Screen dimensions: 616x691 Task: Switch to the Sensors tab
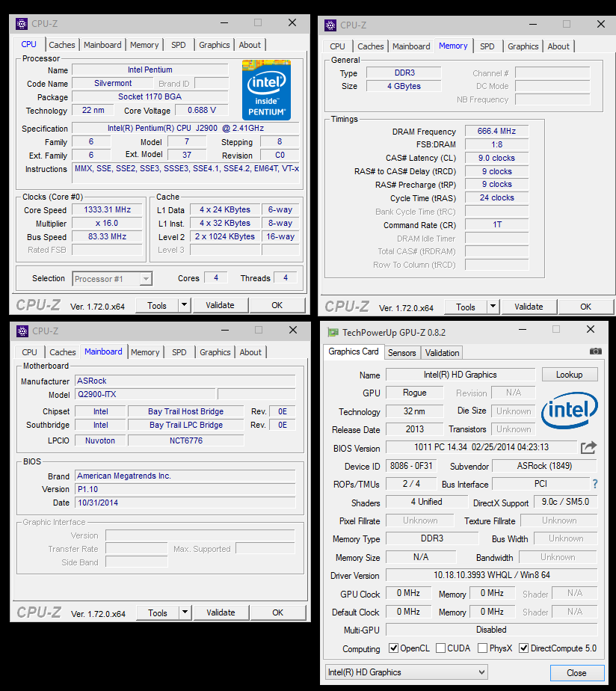pos(401,352)
